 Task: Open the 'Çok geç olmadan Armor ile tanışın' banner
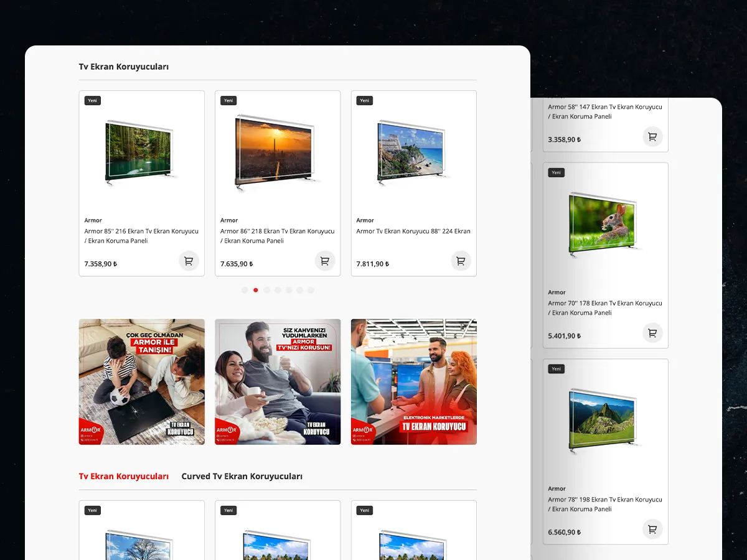click(x=142, y=382)
